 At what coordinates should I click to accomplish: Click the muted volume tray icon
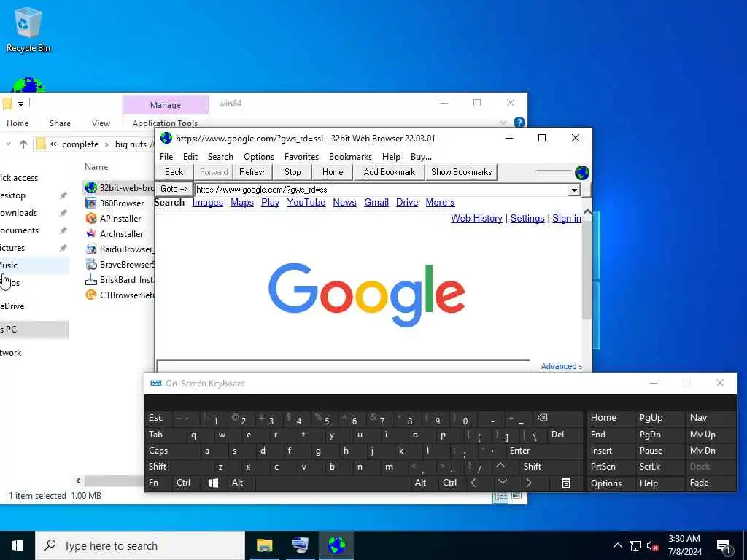tap(652, 545)
